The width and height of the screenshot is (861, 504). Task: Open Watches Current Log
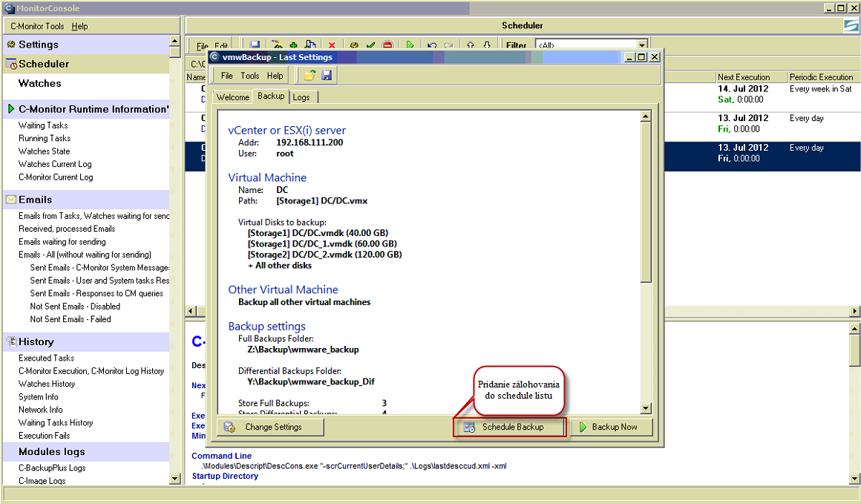(55, 164)
